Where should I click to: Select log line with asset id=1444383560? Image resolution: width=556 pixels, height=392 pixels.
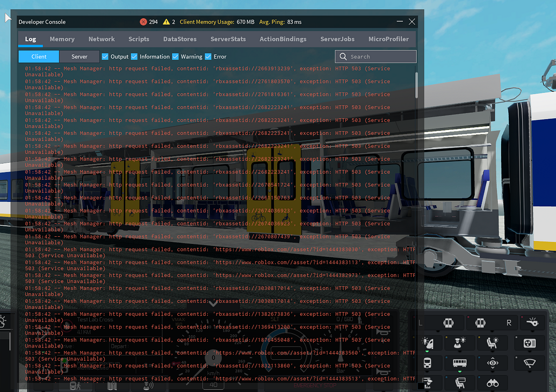click(220, 356)
